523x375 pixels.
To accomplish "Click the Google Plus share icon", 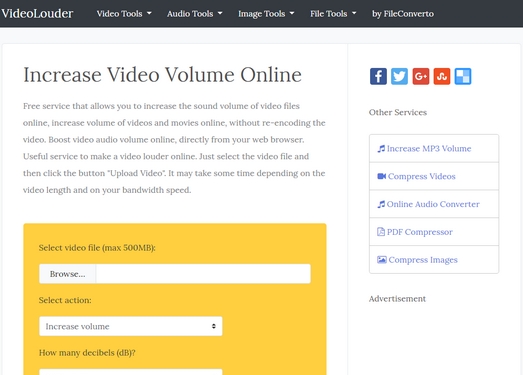I will click(x=421, y=76).
